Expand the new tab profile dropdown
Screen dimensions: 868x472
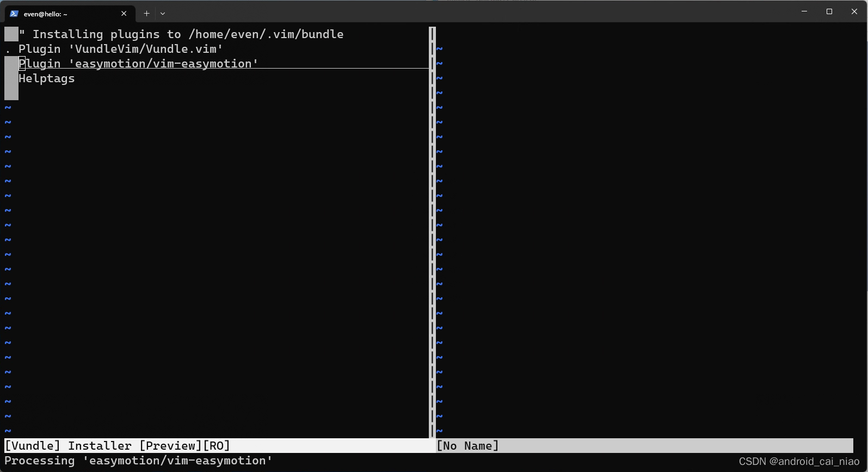pos(163,14)
